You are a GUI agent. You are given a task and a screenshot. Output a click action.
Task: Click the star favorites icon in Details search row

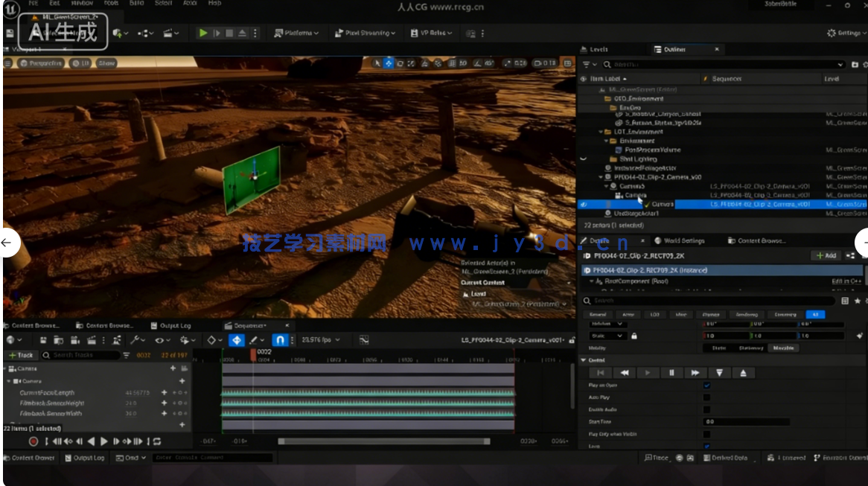pos(858,301)
